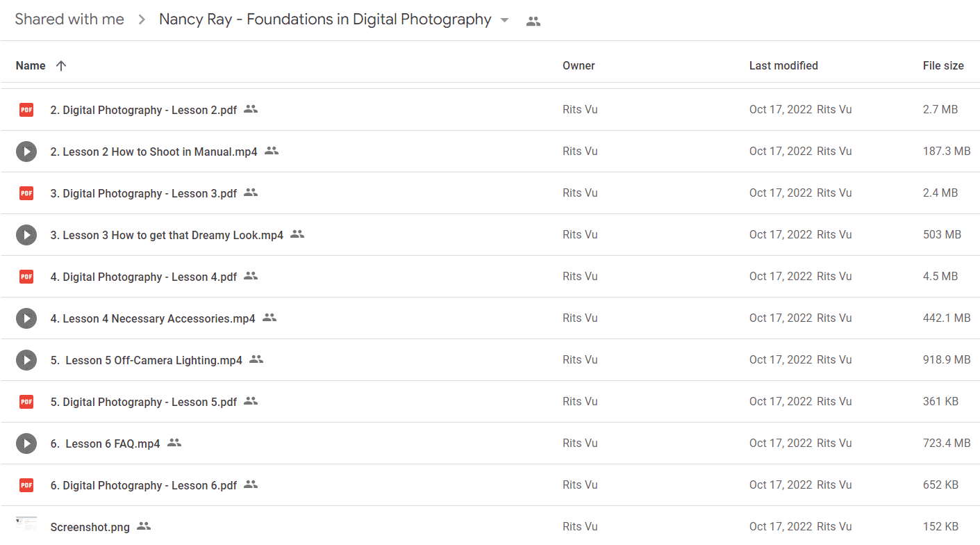Click the PDF icon for Digital Photography Lesson 3
The image size is (980, 545).
(x=26, y=193)
